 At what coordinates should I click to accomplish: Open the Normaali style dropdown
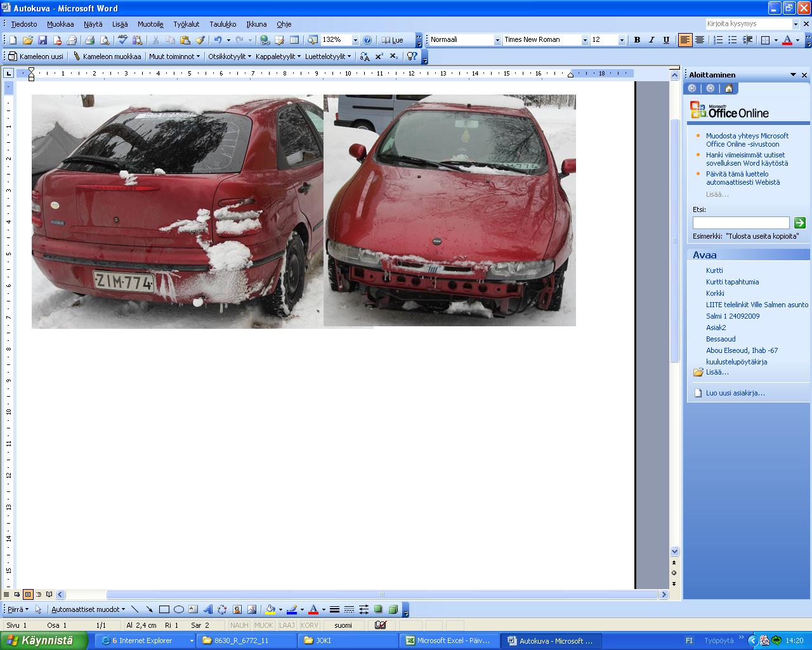[497, 40]
